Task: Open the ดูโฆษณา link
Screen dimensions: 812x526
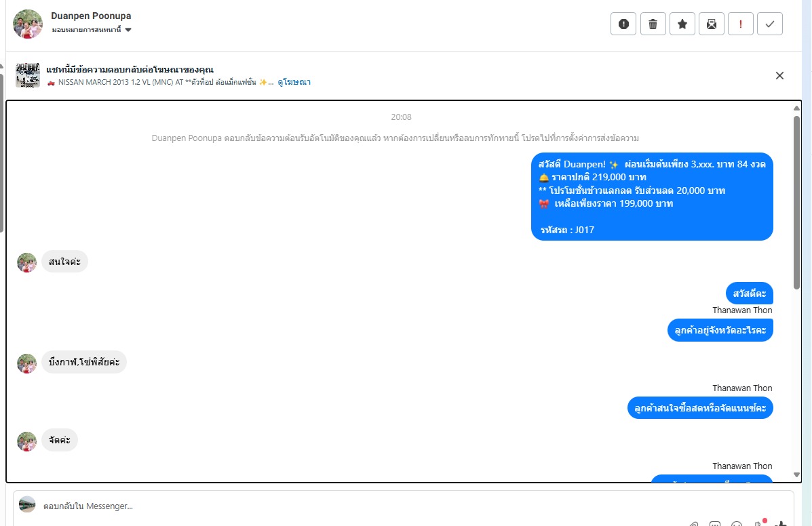Action: [294, 82]
